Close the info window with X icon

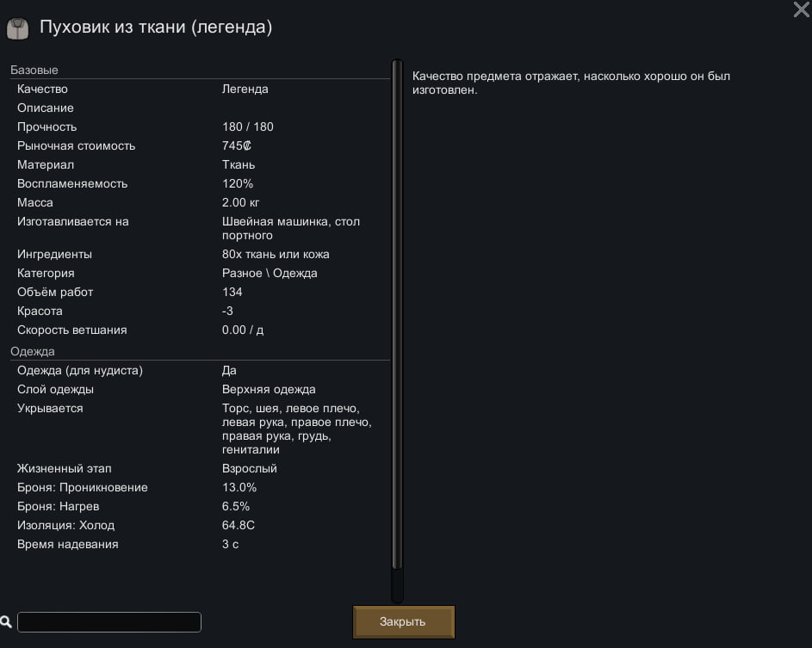801,9
